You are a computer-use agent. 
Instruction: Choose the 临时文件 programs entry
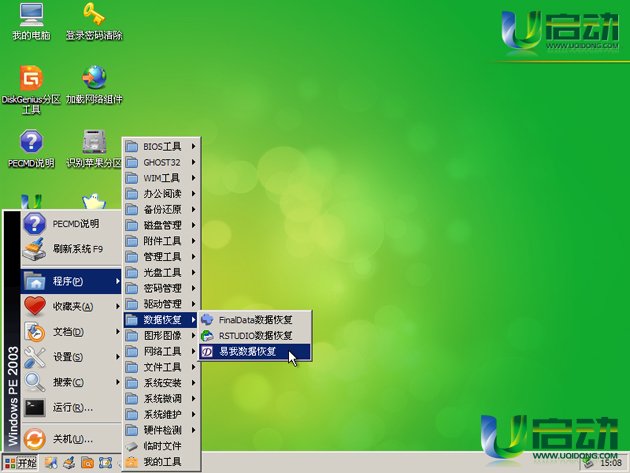[x=161, y=446]
